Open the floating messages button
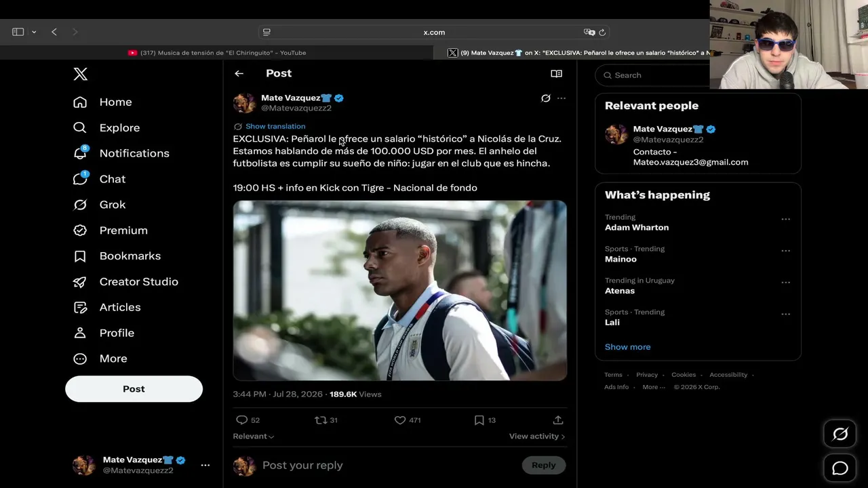The image size is (868, 488). (x=840, y=468)
